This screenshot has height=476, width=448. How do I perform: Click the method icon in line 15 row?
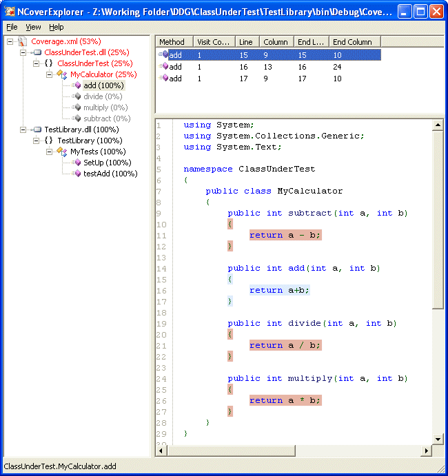[165, 54]
